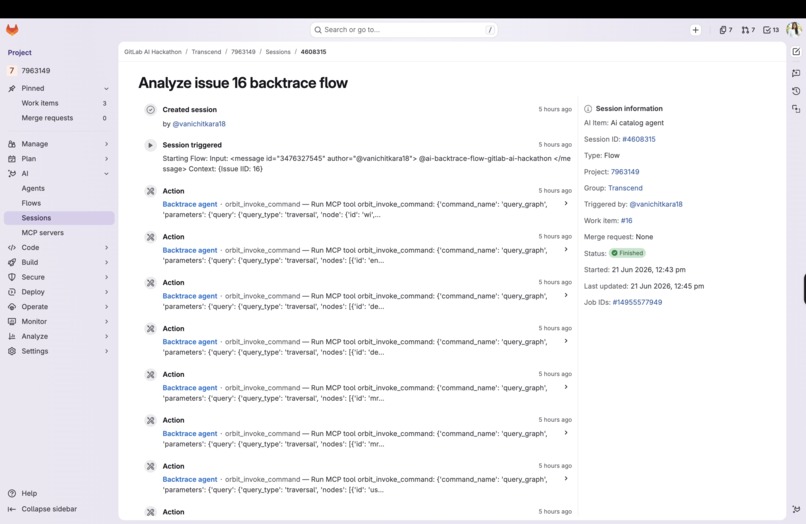Open the Session ID #4608315 link
Screen dimensions: 806x524
coord(638,139)
